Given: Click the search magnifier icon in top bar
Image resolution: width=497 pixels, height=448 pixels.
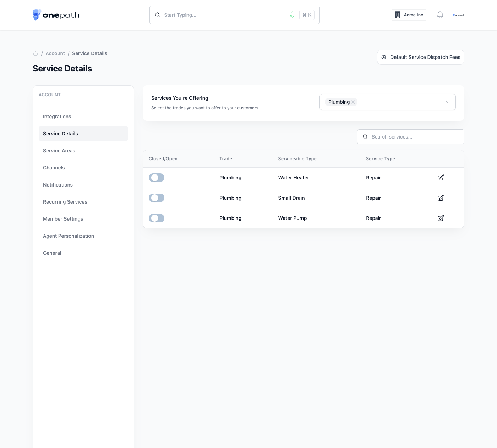Looking at the screenshot, I should (x=158, y=15).
